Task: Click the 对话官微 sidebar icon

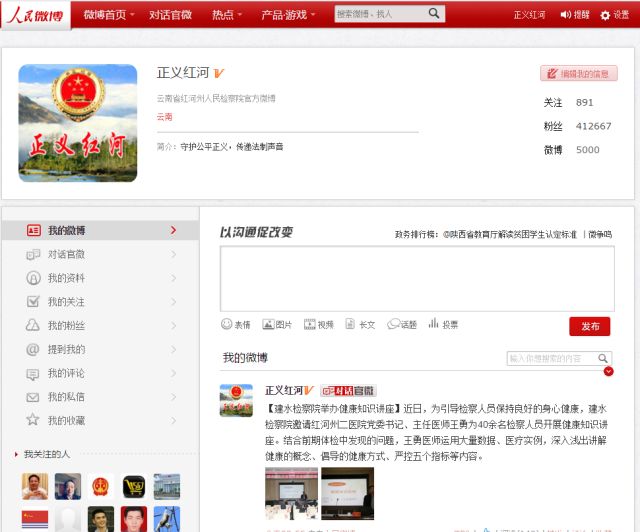Action: pyautogui.click(x=33, y=254)
